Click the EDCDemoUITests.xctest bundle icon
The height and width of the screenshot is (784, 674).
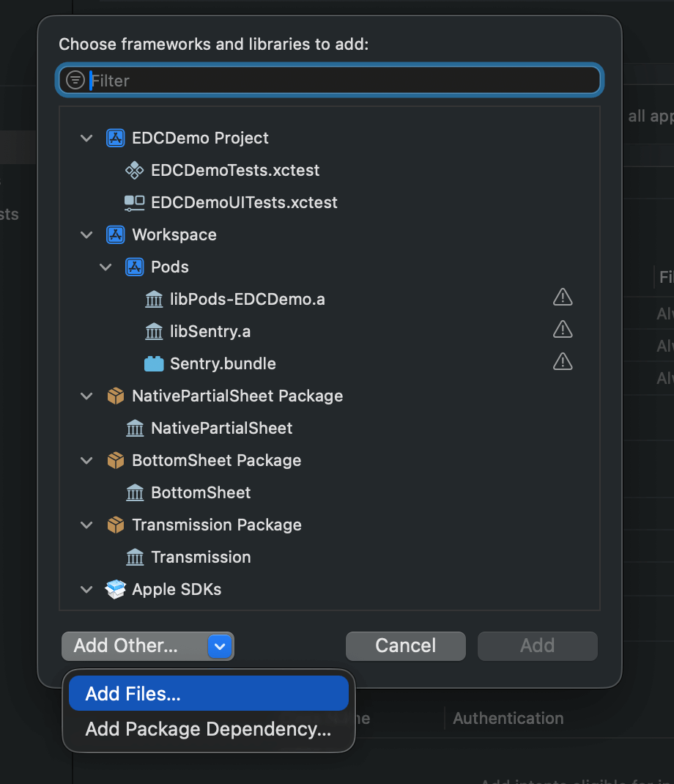[x=134, y=202]
